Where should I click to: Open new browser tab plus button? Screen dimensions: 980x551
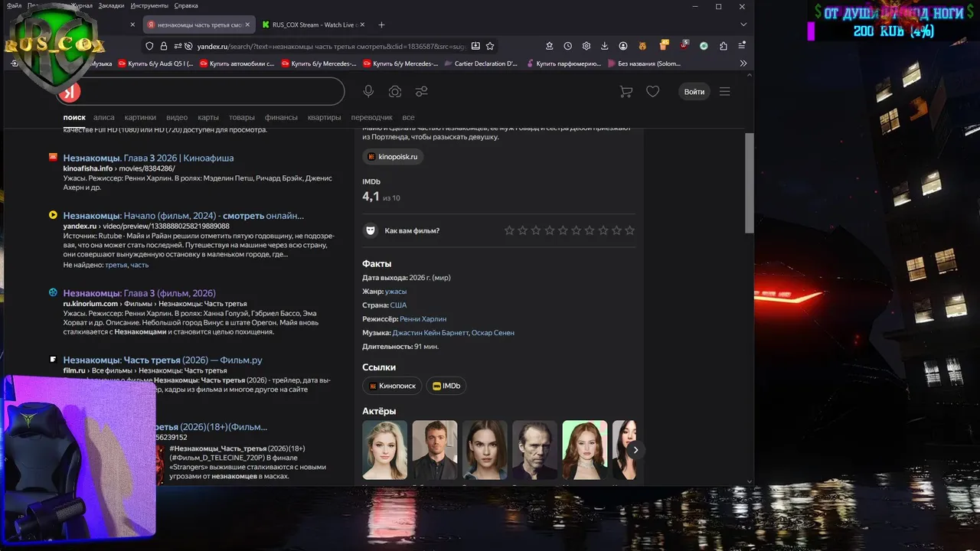(x=381, y=24)
